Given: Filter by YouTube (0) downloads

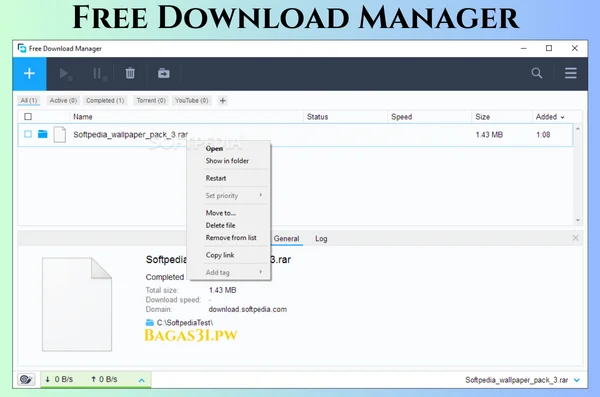Looking at the screenshot, I should pos(191,100).
